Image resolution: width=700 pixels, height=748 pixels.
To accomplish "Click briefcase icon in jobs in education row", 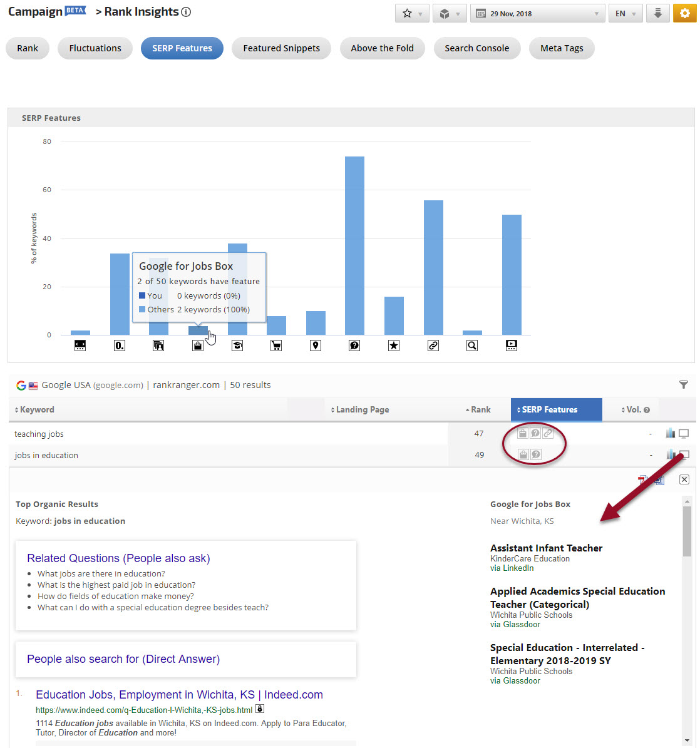I will pos(523,454).
